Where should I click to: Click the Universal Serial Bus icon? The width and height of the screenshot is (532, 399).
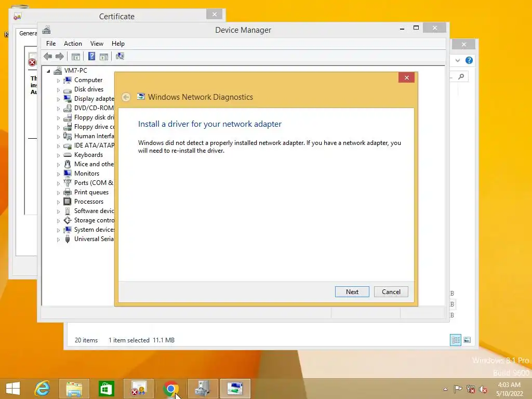coord(68,239)
